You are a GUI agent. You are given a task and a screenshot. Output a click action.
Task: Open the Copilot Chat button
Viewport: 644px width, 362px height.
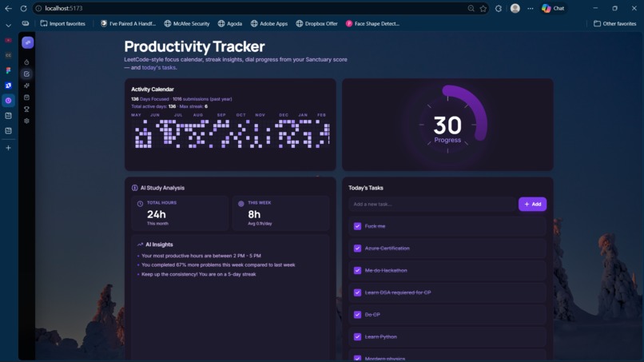point(553,8)
